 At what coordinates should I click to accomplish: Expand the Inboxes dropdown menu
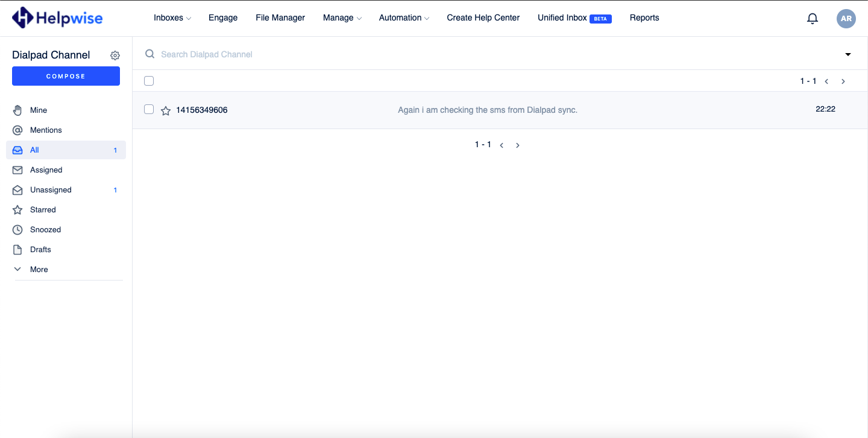point(172,18)
